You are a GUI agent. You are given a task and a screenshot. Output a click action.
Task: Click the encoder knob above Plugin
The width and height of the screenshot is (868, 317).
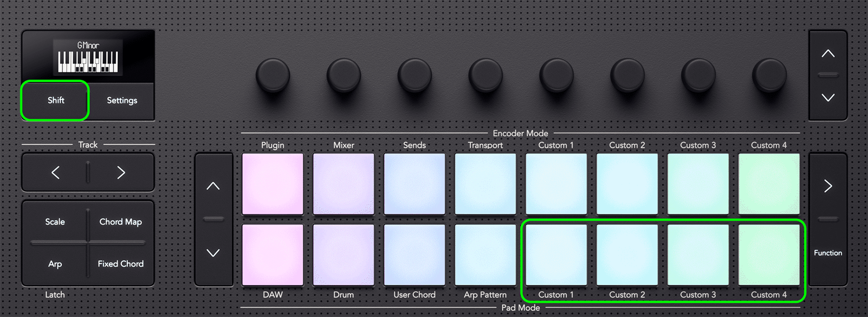click(273, 76)
